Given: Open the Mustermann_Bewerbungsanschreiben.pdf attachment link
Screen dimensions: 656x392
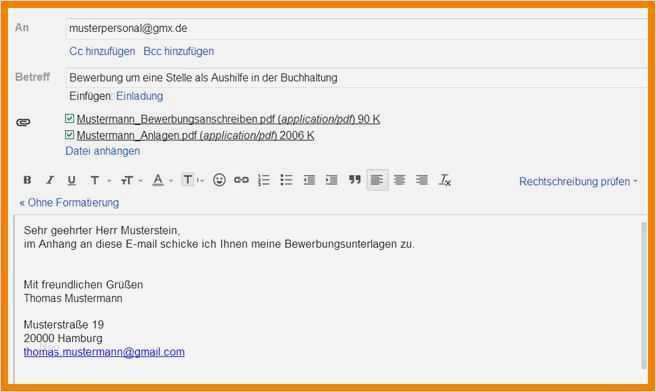Looking at the screenshot, I should [228, 119].
